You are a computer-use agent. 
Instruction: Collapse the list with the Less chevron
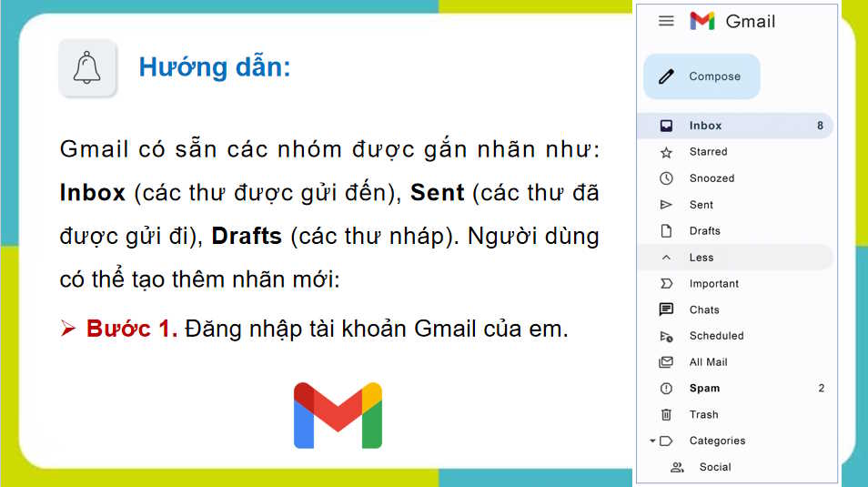(x=666, y=258)
